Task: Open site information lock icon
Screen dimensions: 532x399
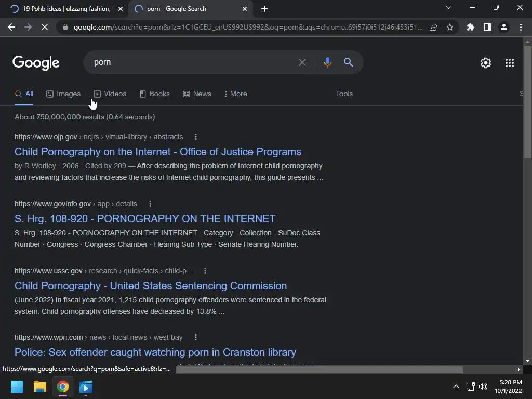Action: 65,27
